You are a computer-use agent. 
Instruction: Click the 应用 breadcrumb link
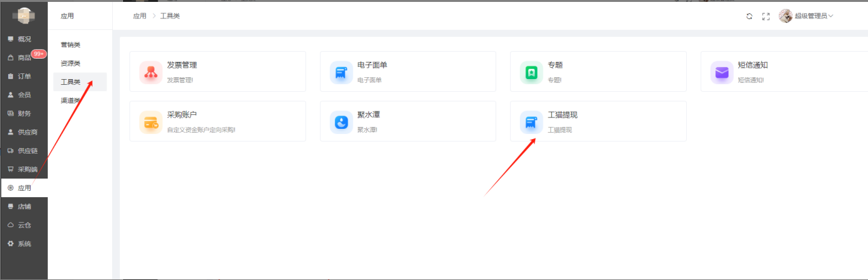(139, 16)
